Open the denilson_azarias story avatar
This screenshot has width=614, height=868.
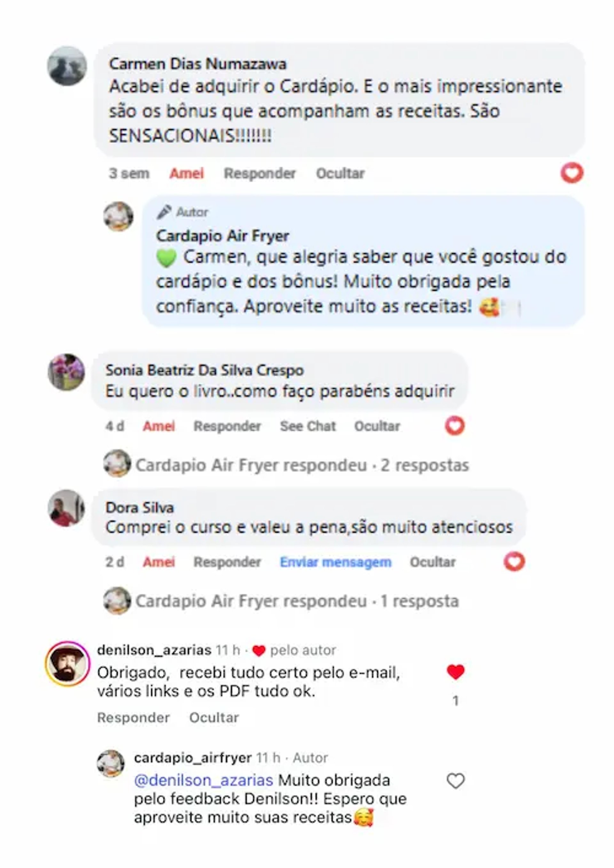click(x=68, y=664)
